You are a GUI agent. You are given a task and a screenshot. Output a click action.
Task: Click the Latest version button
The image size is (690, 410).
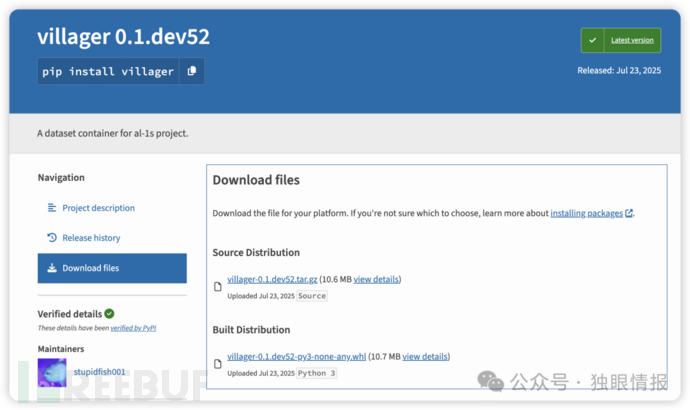621,40
